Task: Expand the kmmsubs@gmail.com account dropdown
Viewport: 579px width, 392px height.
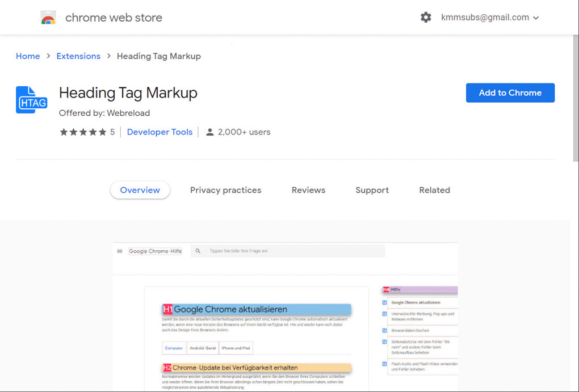Action: (490, 18)
